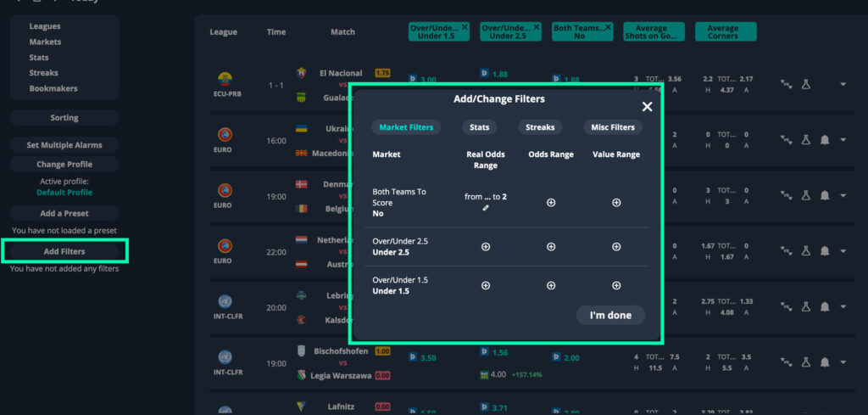
Task: Open the Sorting options
Action: (x=64, y=117)
